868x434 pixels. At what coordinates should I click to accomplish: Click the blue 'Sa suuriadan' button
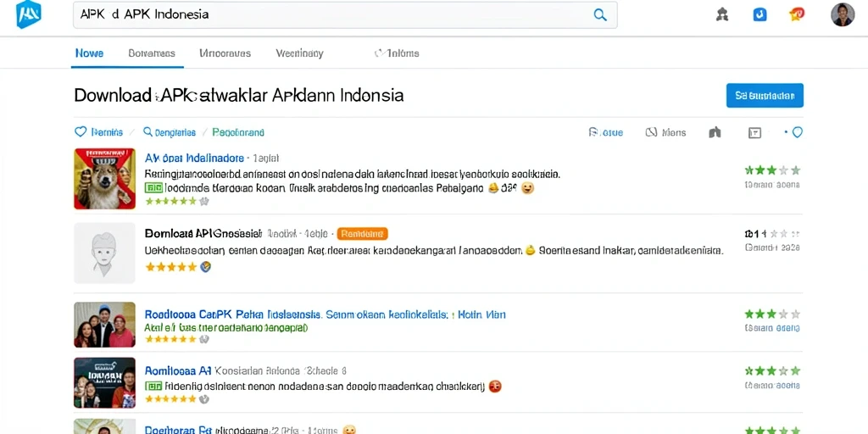(765, 95)
